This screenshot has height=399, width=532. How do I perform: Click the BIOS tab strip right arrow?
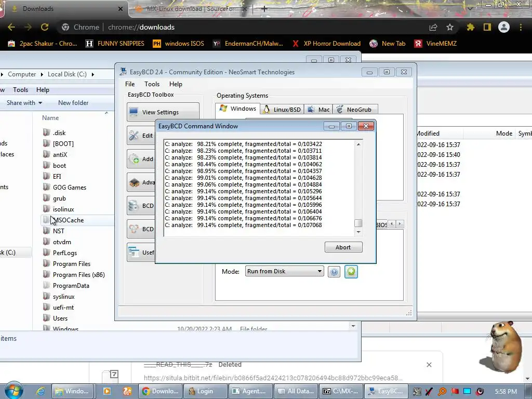[400, 224]
